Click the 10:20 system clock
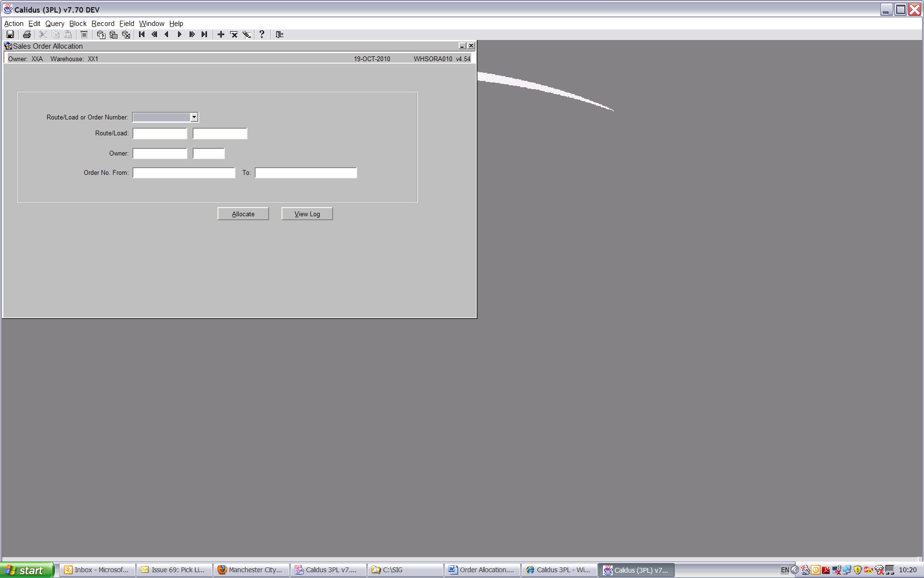 coord(908,570)
